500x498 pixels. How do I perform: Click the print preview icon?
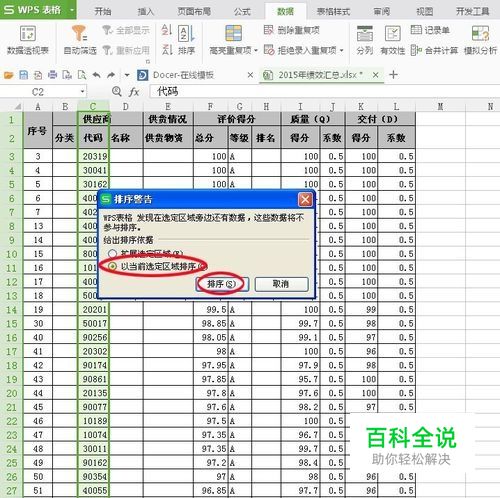(82, 75)
